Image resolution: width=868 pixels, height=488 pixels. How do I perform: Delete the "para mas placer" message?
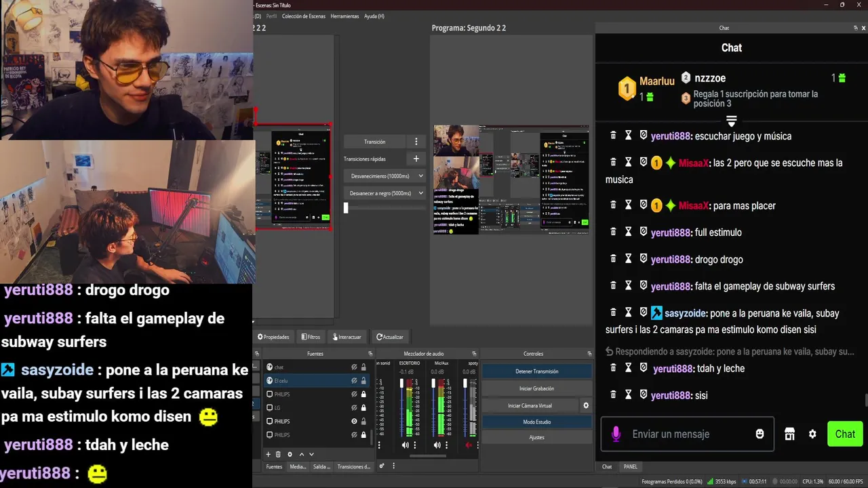614,205
